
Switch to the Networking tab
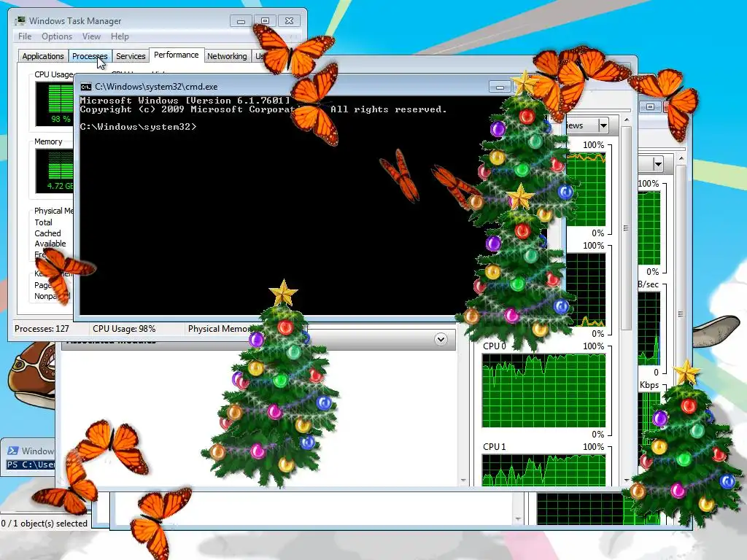point(227,56)
